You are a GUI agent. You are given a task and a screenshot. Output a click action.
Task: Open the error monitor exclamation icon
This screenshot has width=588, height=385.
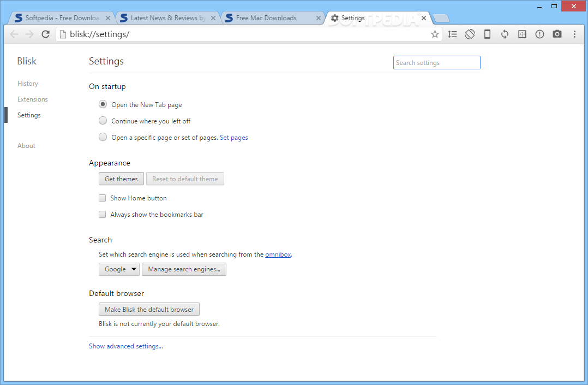[539, 34]
